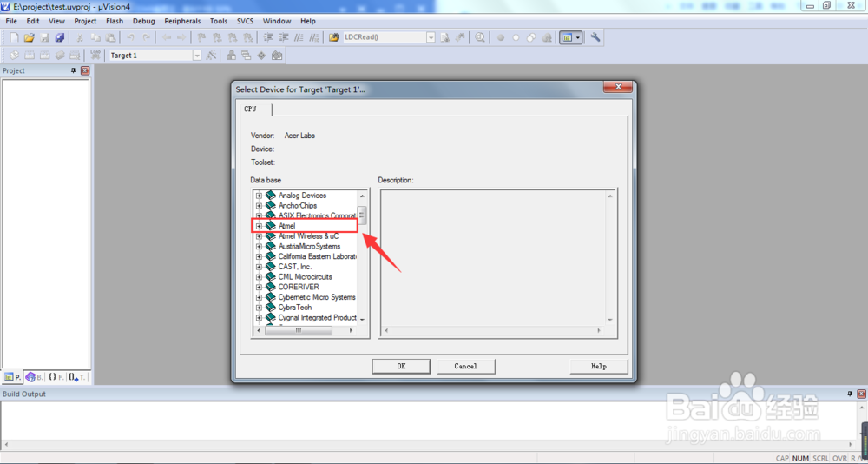This screenshot has width=868, height=464.
Task: Click the Save floppy disk icon
Action: coord(44,37)
